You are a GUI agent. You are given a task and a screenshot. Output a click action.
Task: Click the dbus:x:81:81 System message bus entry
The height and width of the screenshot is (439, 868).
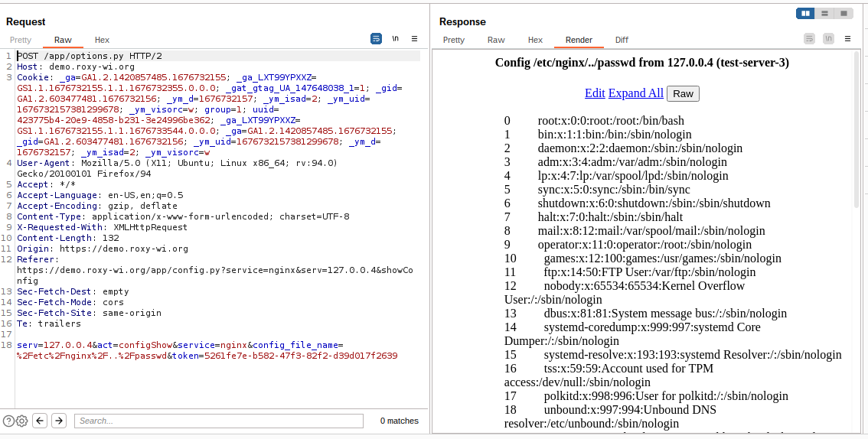coord(665,313)
